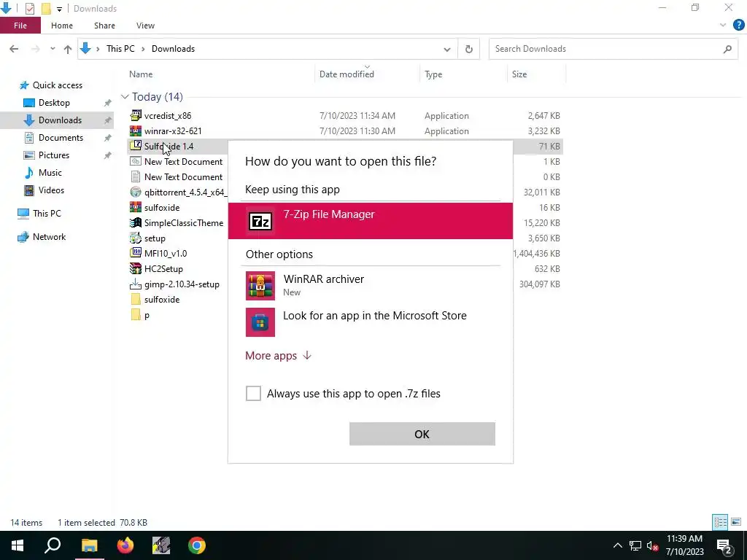Open the Windows Start menu
Viewport: 747px width, 560px height.
coord(18,545)
